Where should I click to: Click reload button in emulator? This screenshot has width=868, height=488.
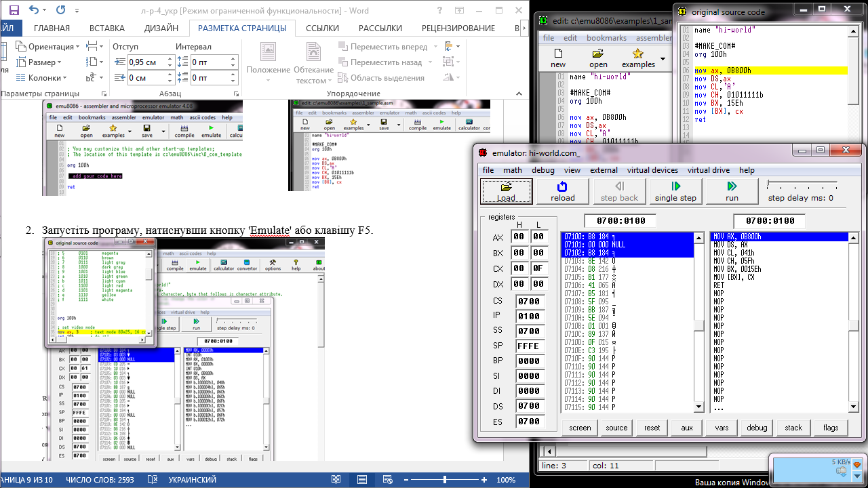pyautogui.click(x=562, y=191)
